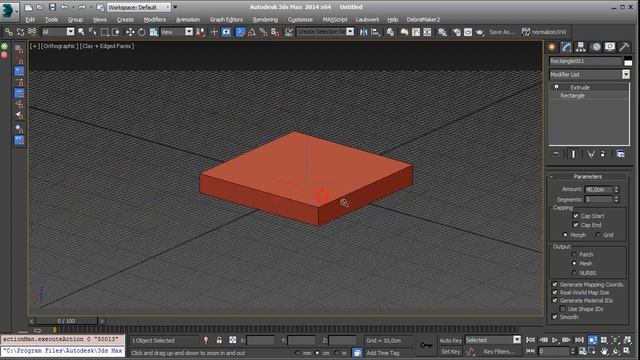
Task: Click the Maximize Viewport Toggle icon
Action: pyautogui.click(x=627, y=351)
